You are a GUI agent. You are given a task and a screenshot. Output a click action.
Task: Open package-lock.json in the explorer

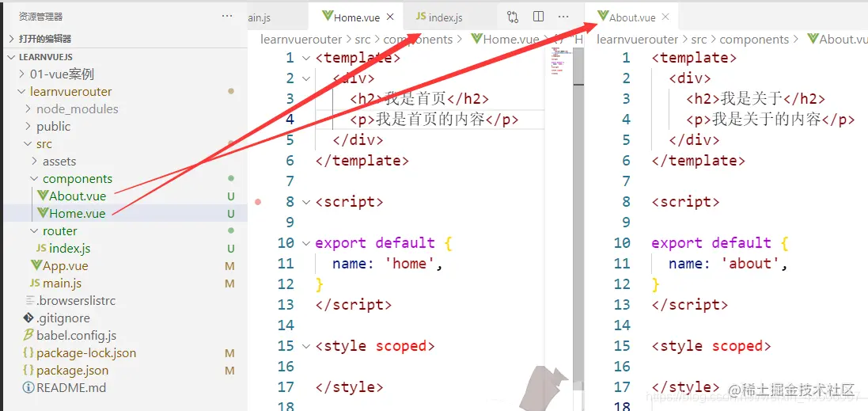[124, 353]
